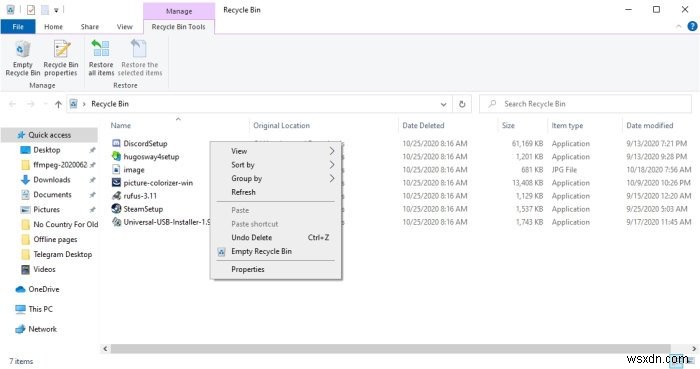Sort by the Original Location column header
The height and width of the screenshot is (369, 700).
[x=281, y=125]
